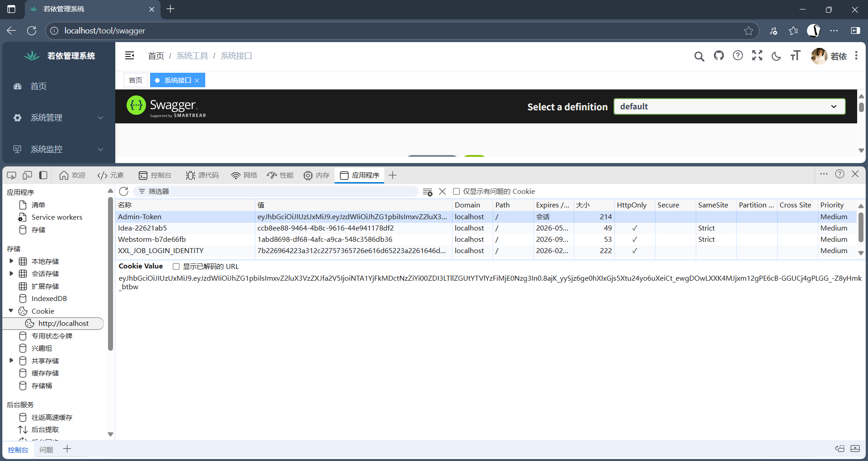868x461 pixels.
Task: Switch to dark mode moon icon
Action: tap(776, 56)
